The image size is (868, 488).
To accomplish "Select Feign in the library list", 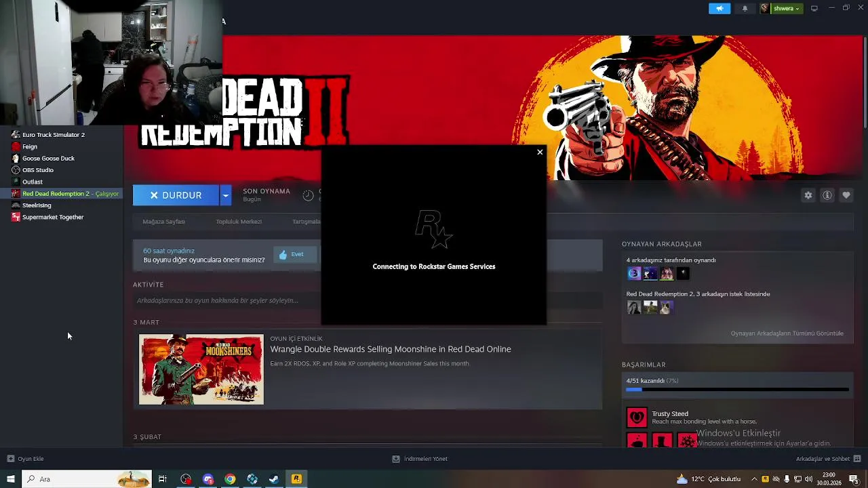I will [30, 146].
